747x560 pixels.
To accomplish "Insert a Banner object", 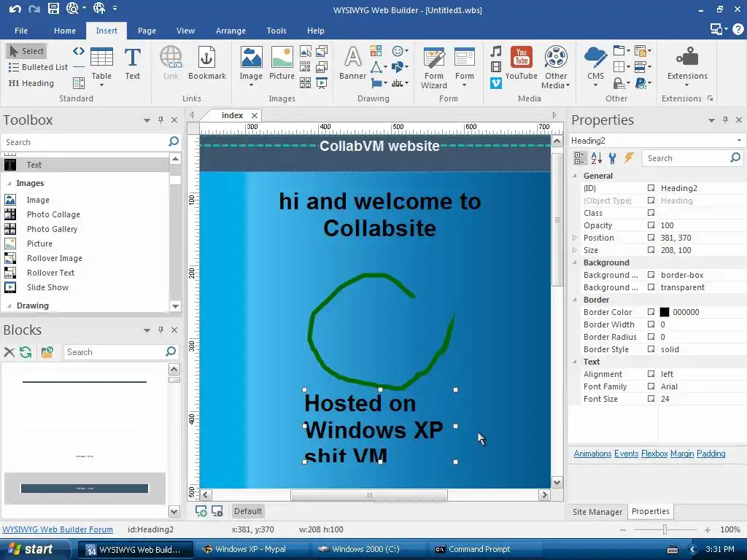I will coord(352,64).
